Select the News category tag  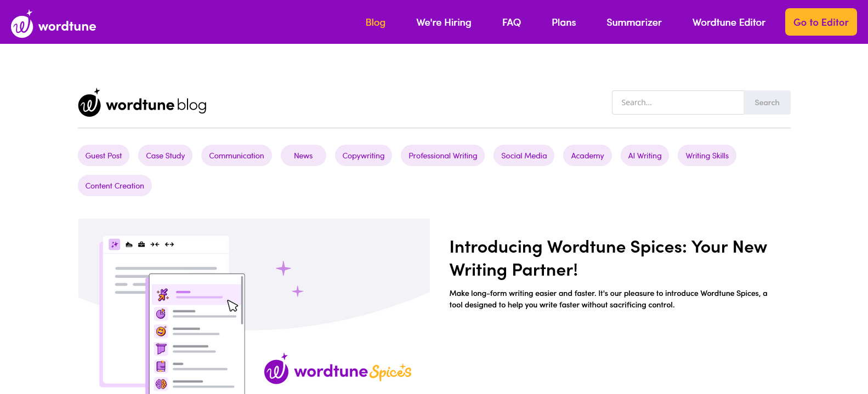click(x=303, y=156)
